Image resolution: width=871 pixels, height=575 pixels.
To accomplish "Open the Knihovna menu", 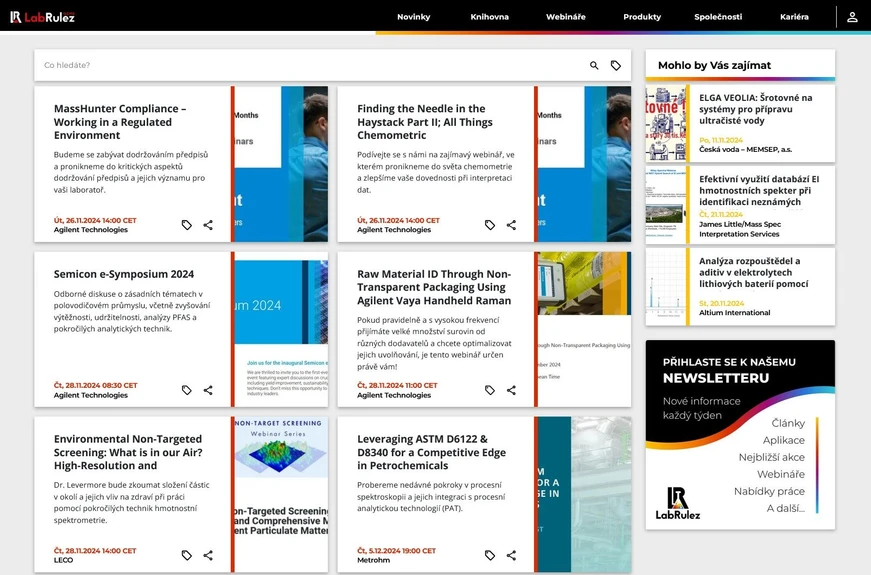I will pyautogui.click(x=490, y=17).
